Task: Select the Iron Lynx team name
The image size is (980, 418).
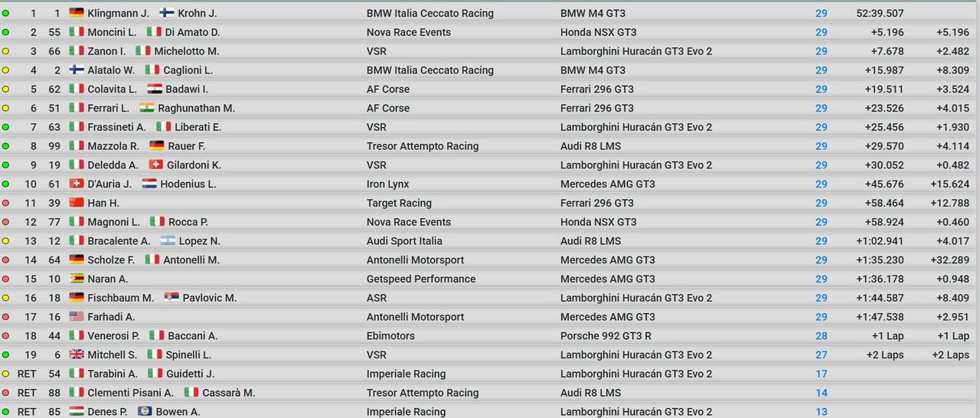Action: [x=387, y=184]
